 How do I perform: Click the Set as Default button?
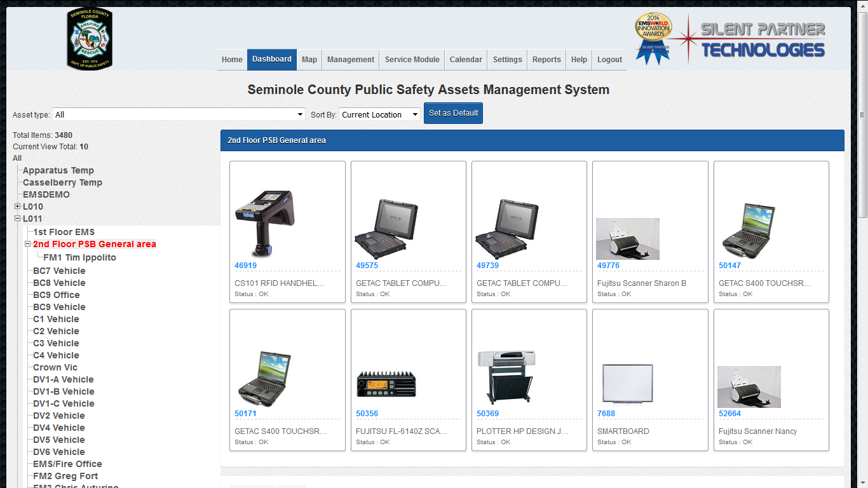pyautogui.click(x=453, y=112)
